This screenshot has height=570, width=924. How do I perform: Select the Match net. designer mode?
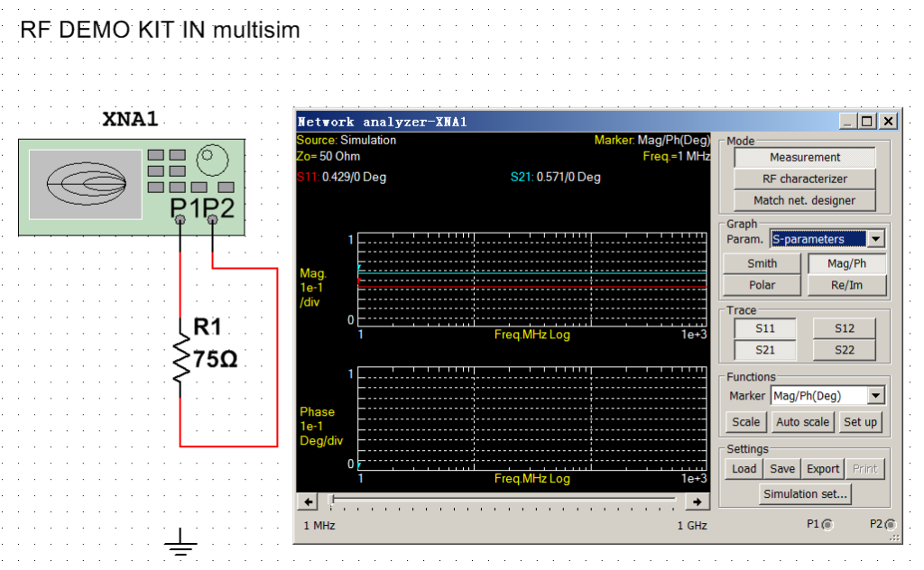pyautogui.click(x=805, y=200)
